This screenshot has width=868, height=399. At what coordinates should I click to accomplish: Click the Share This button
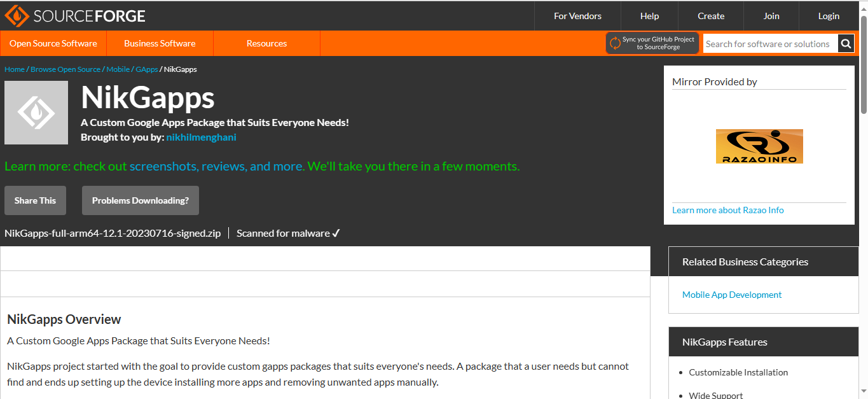[x=35, y=200]
